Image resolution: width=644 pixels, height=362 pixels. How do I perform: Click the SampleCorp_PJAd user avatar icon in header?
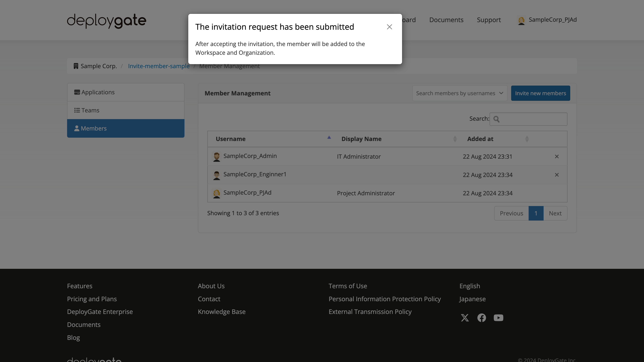[521, 20]
